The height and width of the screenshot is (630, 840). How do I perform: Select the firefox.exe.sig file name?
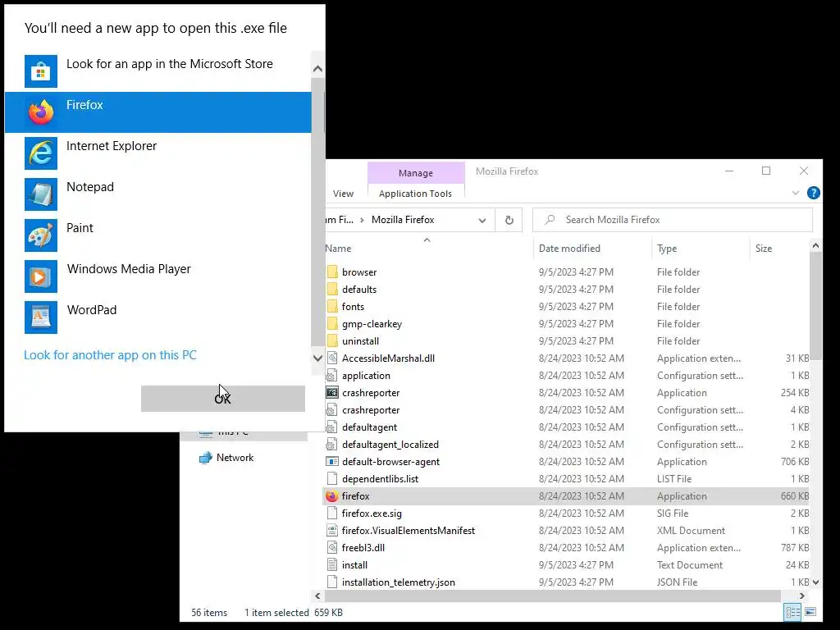pos(372,514)
